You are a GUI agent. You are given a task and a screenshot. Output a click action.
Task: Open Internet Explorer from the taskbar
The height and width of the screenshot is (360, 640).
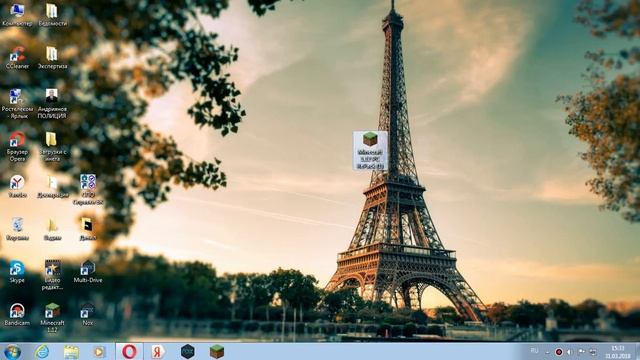42,351
